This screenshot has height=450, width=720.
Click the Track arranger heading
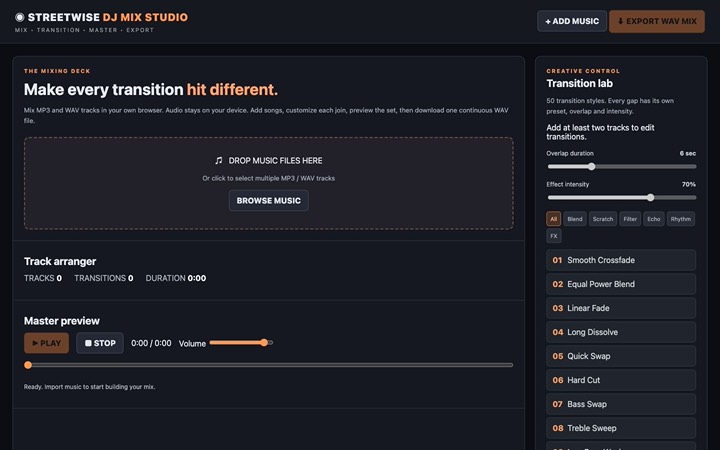point(60,261)
